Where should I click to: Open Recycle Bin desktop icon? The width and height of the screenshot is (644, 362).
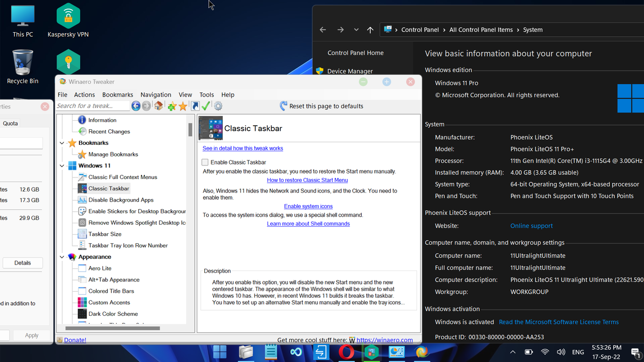tap(23, 67)
